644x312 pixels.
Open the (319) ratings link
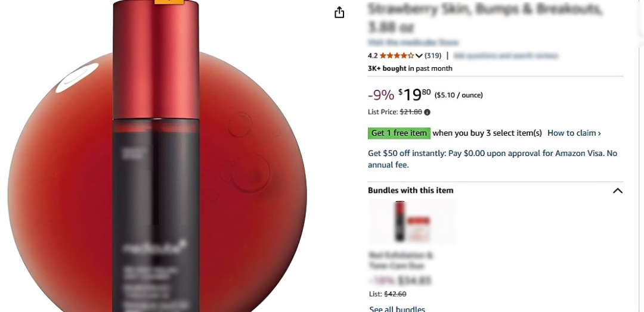pos(433,55)
